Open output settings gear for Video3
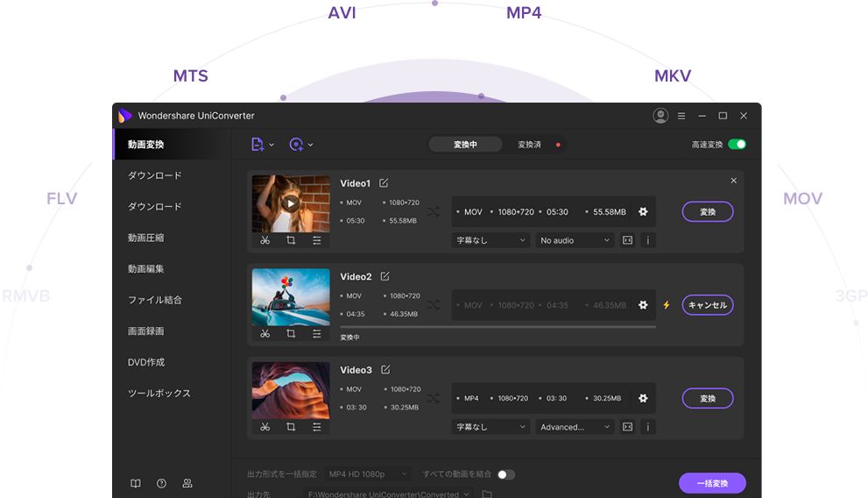This screenshot has height=498, width=868. (643, 398)
